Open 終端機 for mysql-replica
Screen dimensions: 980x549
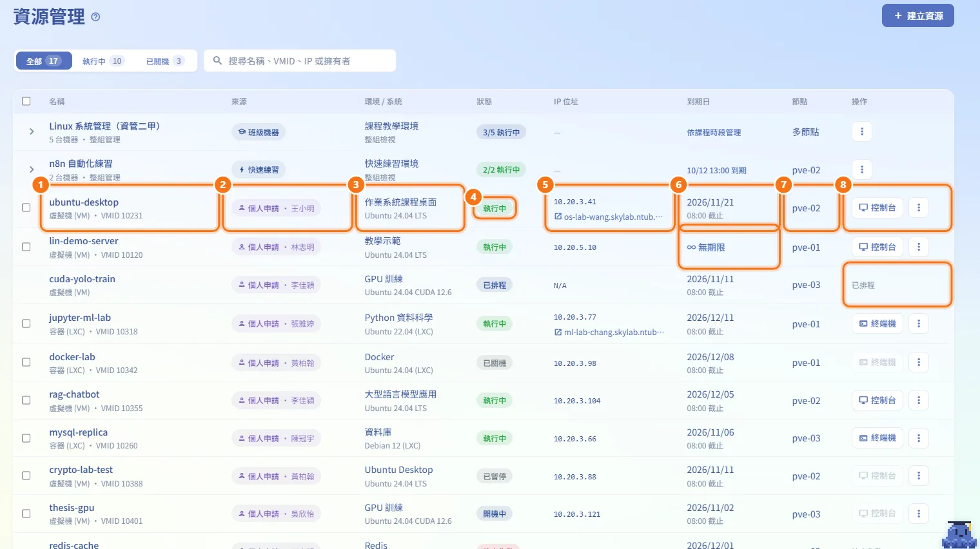tap(877, 438)
